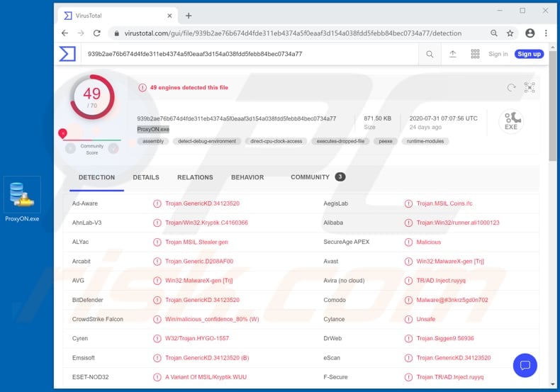Click the 871.50 KB size value
Viewport: 560px width, 392px height.
(378, 118)
